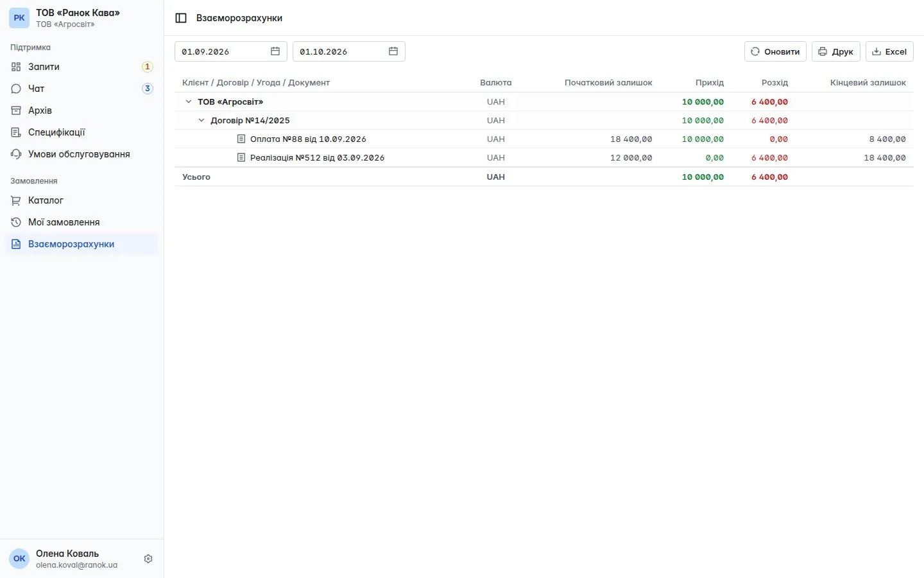Select Взаєморозрахунки in sidebar
924x578 pixels.
click(x=81, y=244)
